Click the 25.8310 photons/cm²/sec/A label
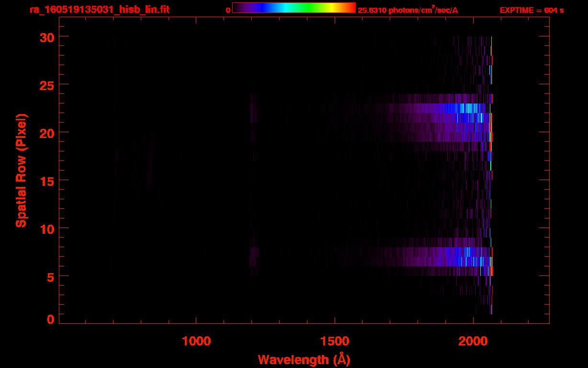This screenshot has height=368, width=588. pos(408,10)
